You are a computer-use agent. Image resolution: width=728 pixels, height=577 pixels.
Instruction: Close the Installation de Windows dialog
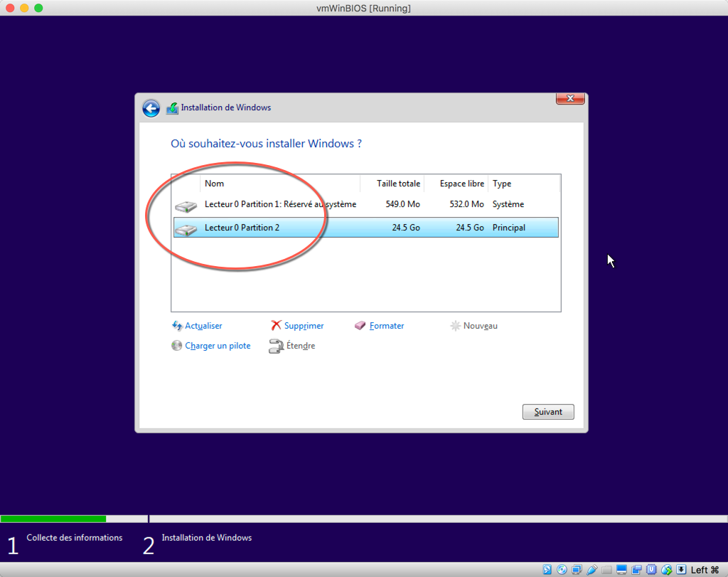pyautogui.click(x=570, y=98)
